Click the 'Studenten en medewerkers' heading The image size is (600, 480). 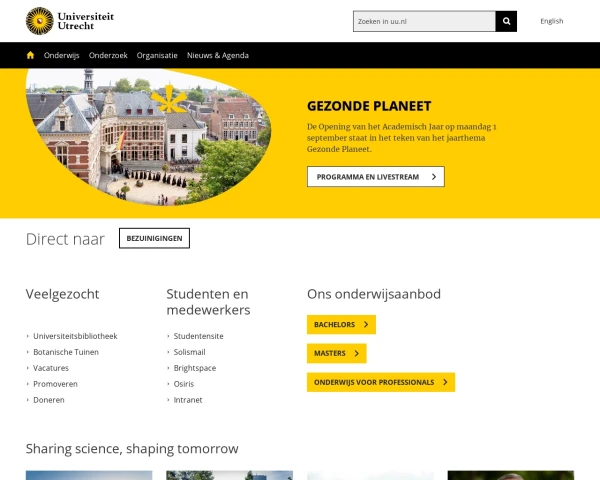pyautogui.click(x=208, y=302)
